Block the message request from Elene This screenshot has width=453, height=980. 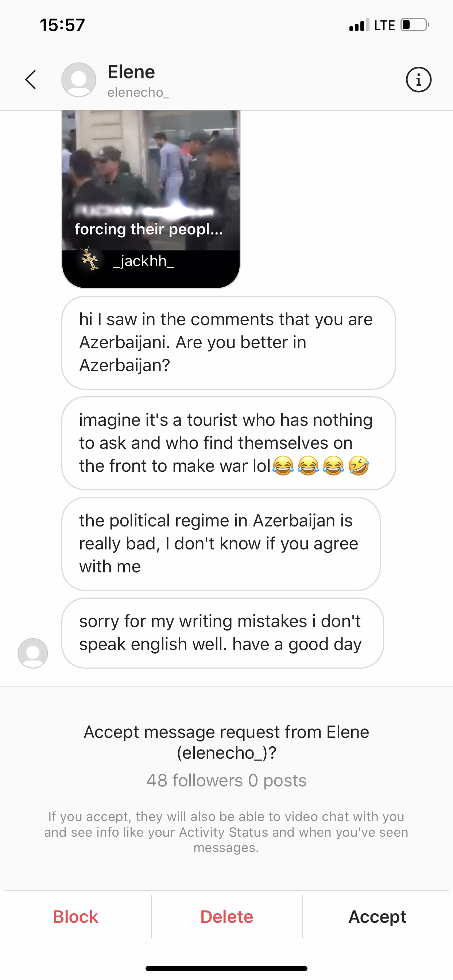(76, 917)
